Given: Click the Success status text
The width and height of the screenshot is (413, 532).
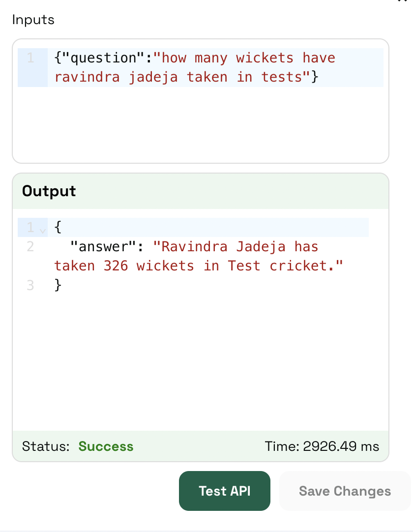Looking at the screenshot, I should click(x=106, y=446).
